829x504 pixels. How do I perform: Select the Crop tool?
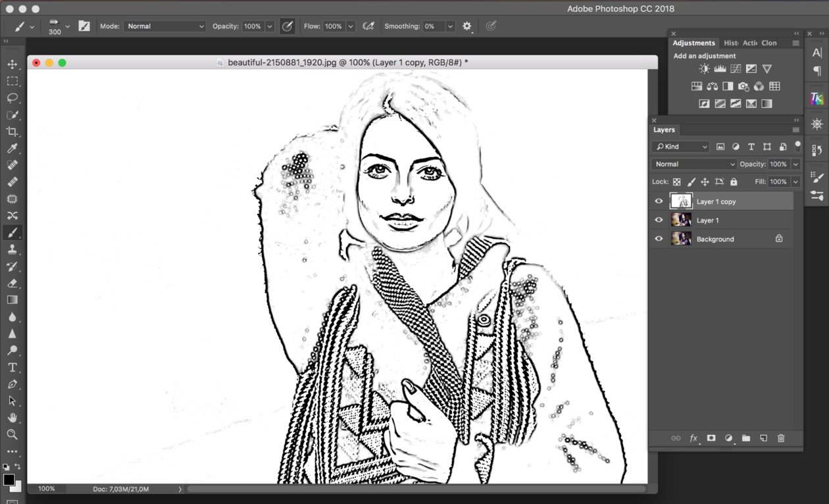pos(12,132)
